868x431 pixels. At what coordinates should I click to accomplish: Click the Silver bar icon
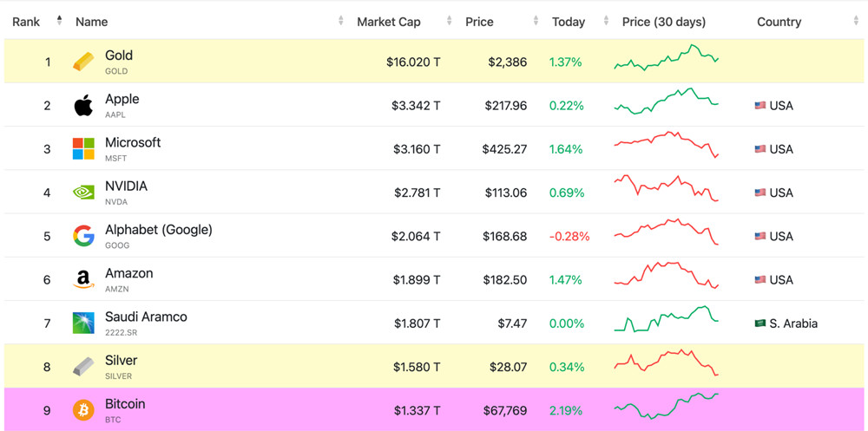click(x=83, y=367)
